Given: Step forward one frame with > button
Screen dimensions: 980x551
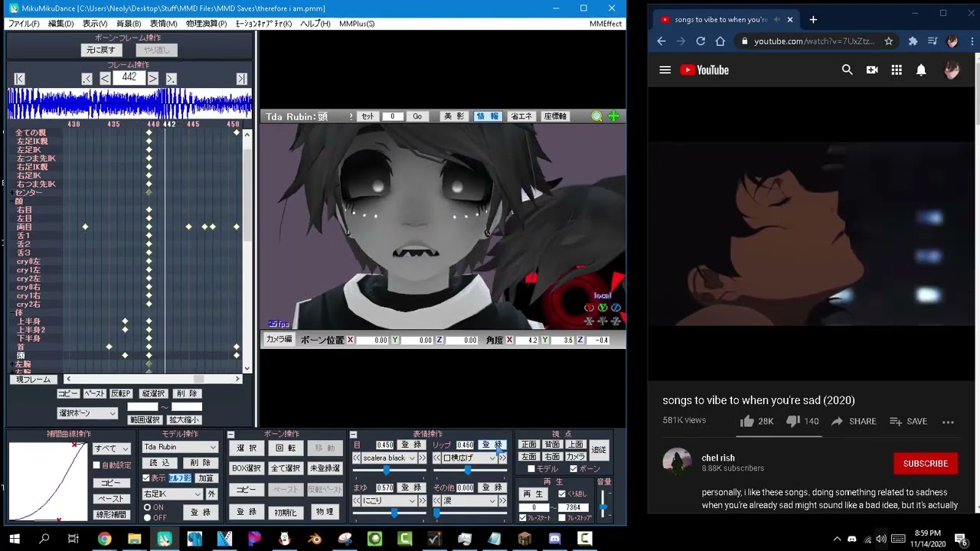Looking at the screenshot, I should 153,79.
